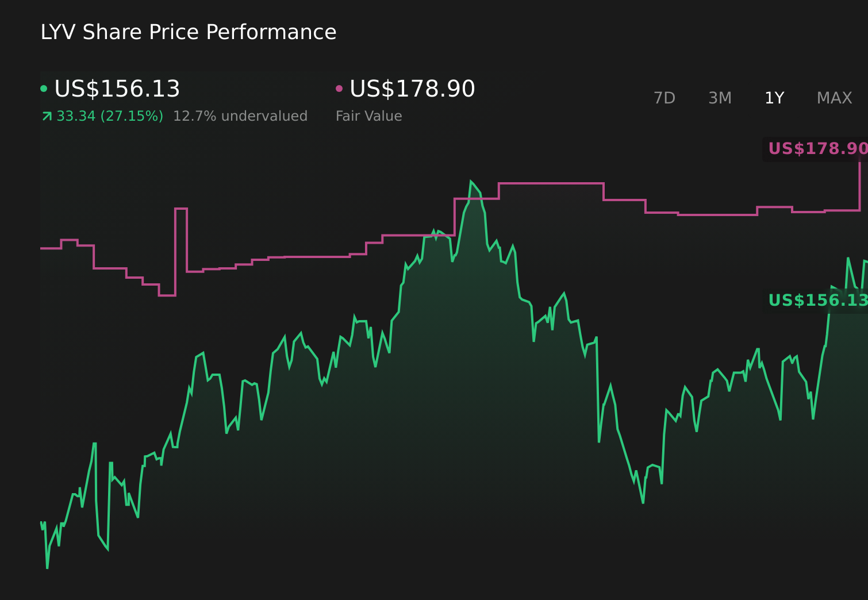
Task: Select the US$178.90 price badge
Action: [816, 148]
